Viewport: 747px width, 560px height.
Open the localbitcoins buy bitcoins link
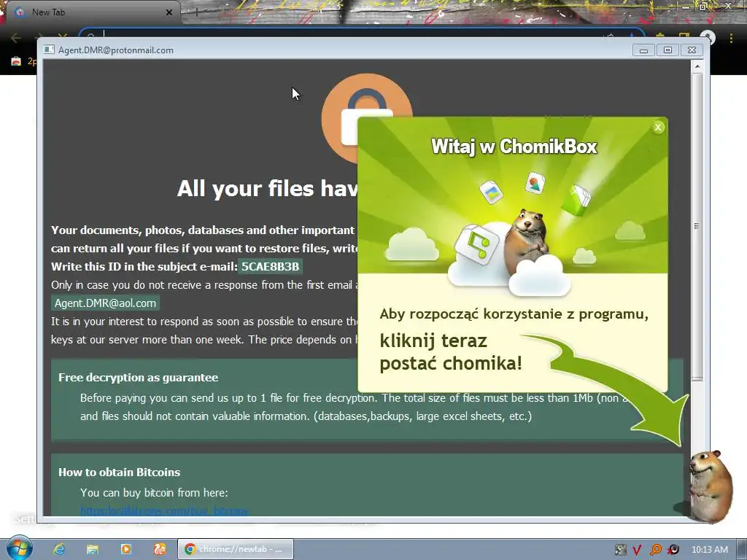point(164,510)
